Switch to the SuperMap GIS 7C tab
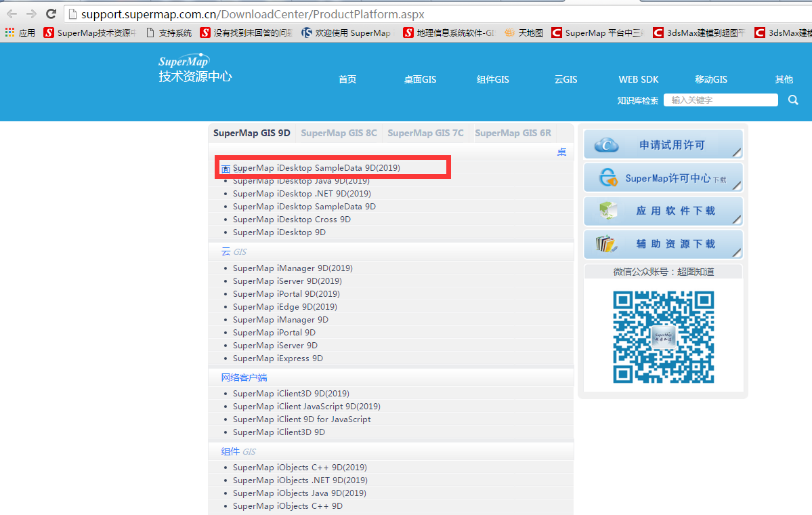The height and width of the screenshot is (515, 812). [x=426, y=133]
